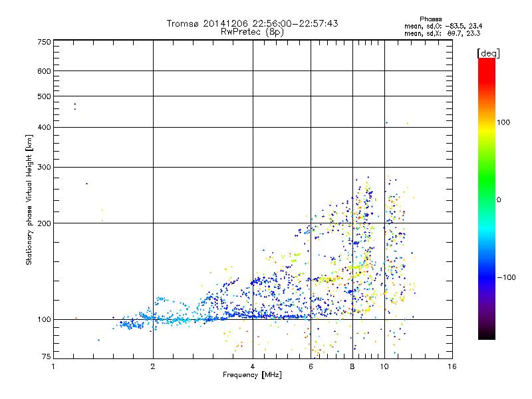The height and width of the screenshot is (399, 532).
Task: Click the y-axis tick label '500'
Action: click(x=44, y=96)
